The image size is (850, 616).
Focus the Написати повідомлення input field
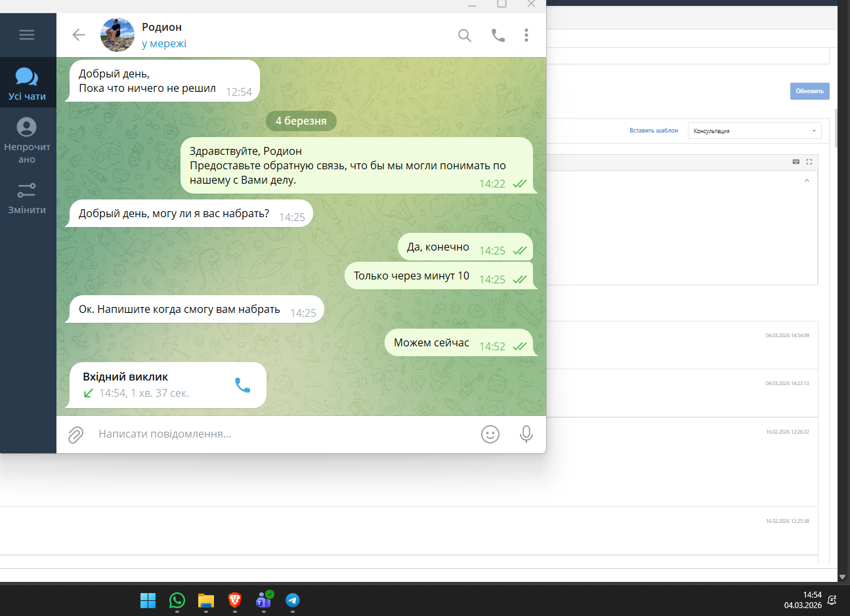pyautogui.click(x=282, y=434)
